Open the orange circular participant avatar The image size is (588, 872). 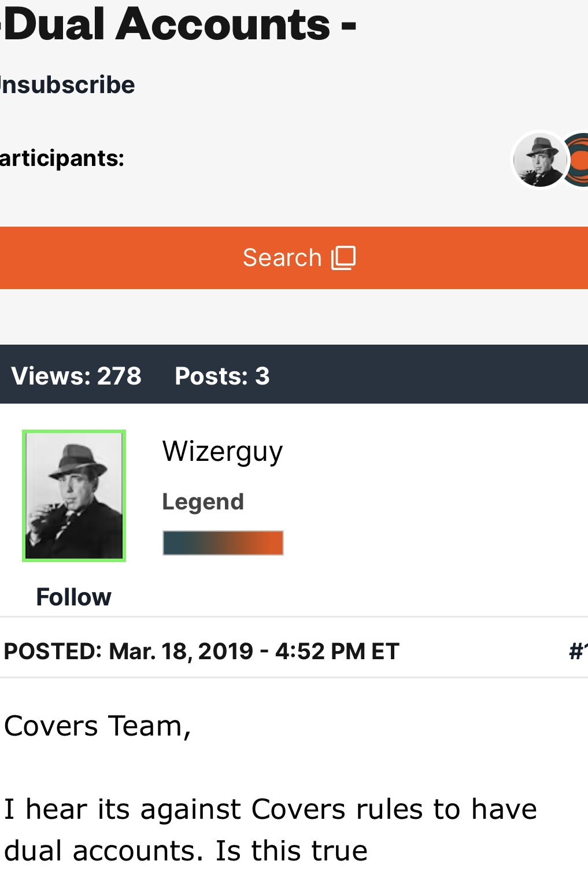[579, 161]
